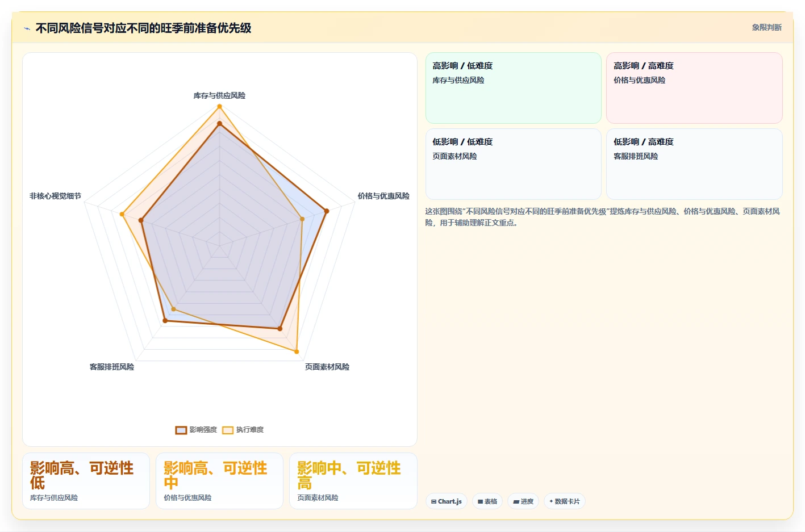Click the 执行难度 point on 非核心视觉细节 axis

[122, 214]
